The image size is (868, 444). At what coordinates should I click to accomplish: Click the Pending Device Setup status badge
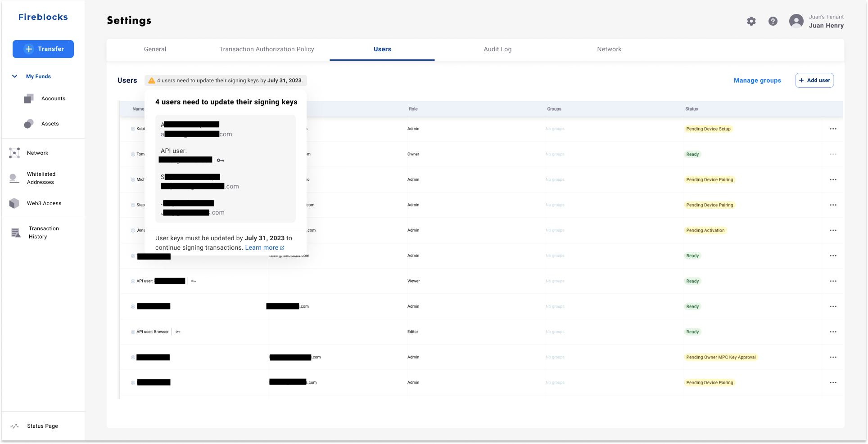click(x=708, y=129)
